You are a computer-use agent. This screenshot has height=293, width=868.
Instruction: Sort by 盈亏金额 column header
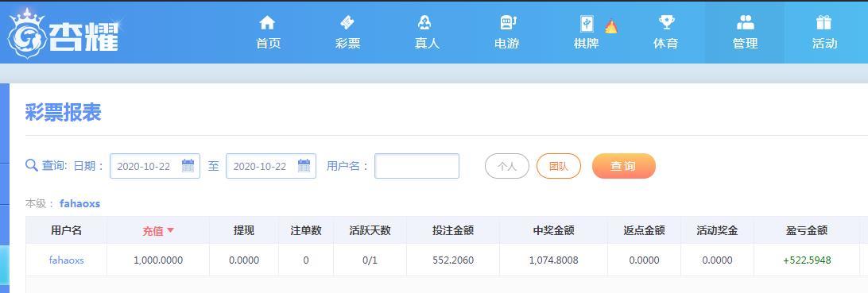(807, 230)
